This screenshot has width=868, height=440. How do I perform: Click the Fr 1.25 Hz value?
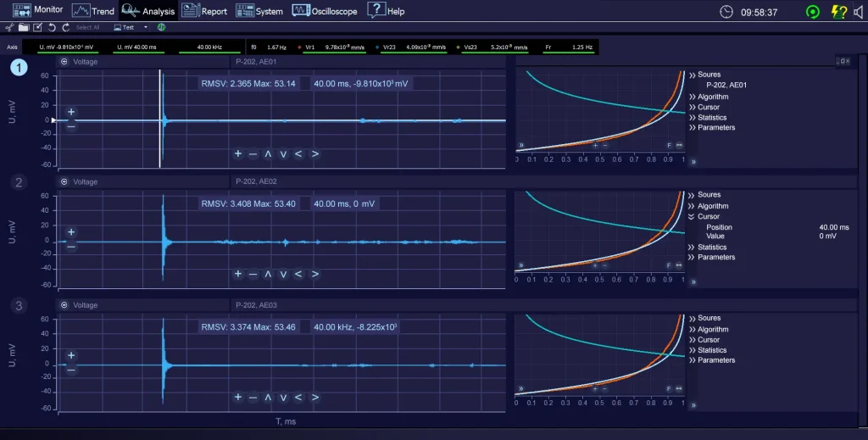(581, 47)
